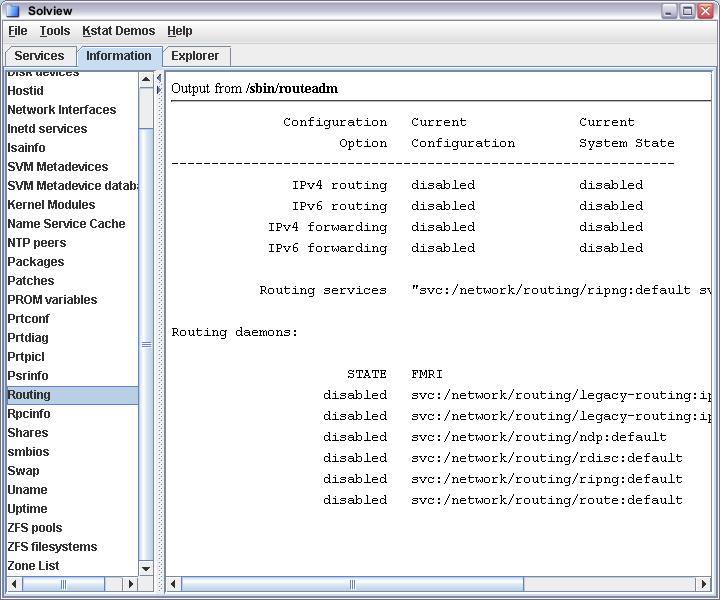Screen dimensions: 720x600
Task: Click svc:/network/routing/route:default line
Action: (547, 500)
